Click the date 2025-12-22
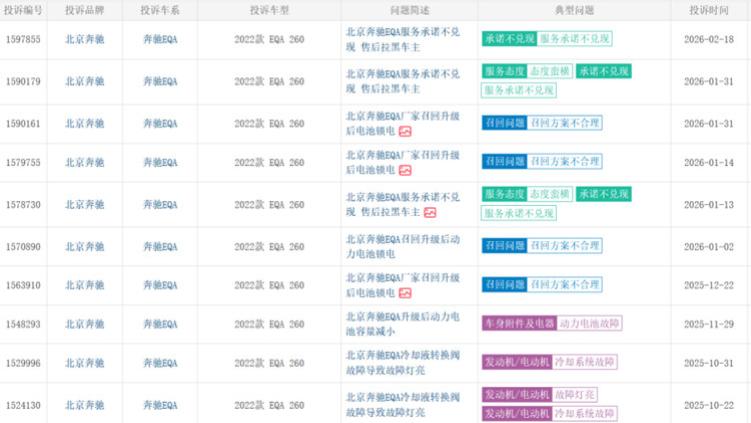This screenshot has height=423, width=751. (x=709, y=285)
